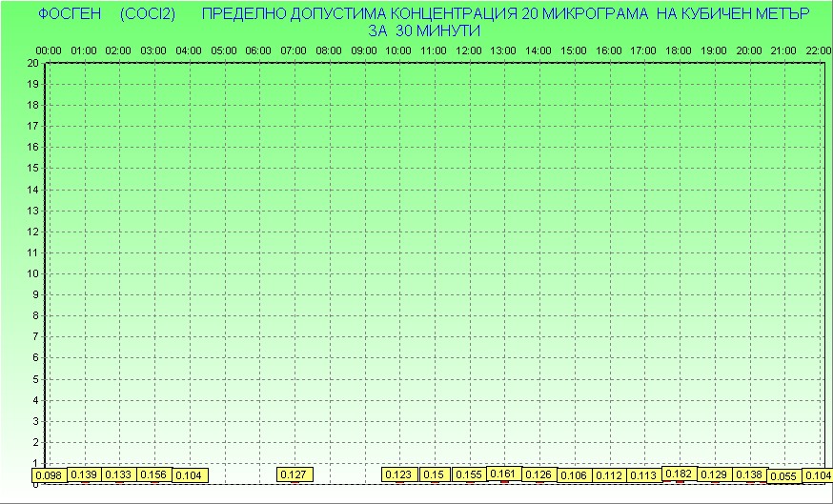Select the 0.182 peak value label
Viewport: 833px width, 504px height.
[x=680, y=473]
